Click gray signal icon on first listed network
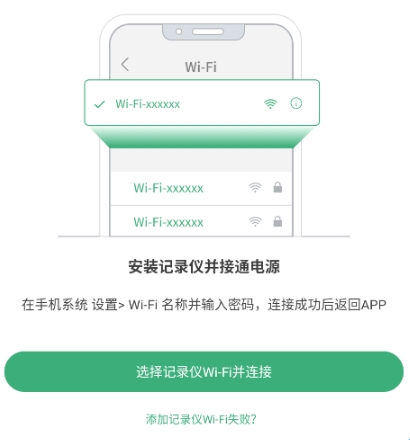 tap(255, 188)
